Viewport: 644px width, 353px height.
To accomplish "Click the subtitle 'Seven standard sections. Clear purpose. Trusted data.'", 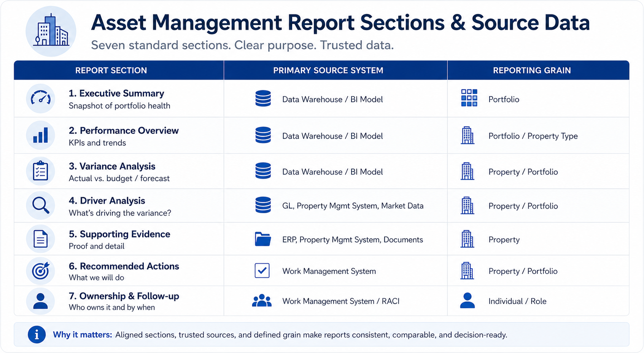I will coord(242,45).
